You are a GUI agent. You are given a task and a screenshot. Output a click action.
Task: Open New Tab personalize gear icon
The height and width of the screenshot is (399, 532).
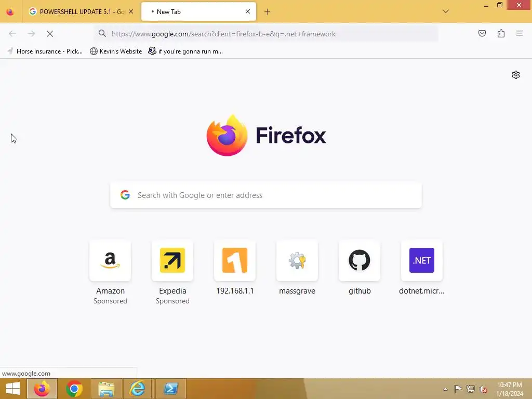pyautogui.click(x=516, y=75)
